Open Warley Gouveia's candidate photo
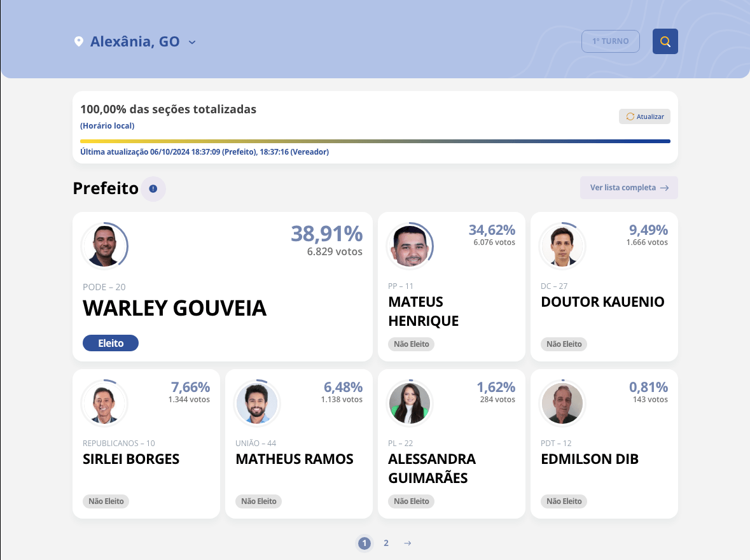Screen dimensions: 750x560 pyautogui.click(x=104, y=246)
